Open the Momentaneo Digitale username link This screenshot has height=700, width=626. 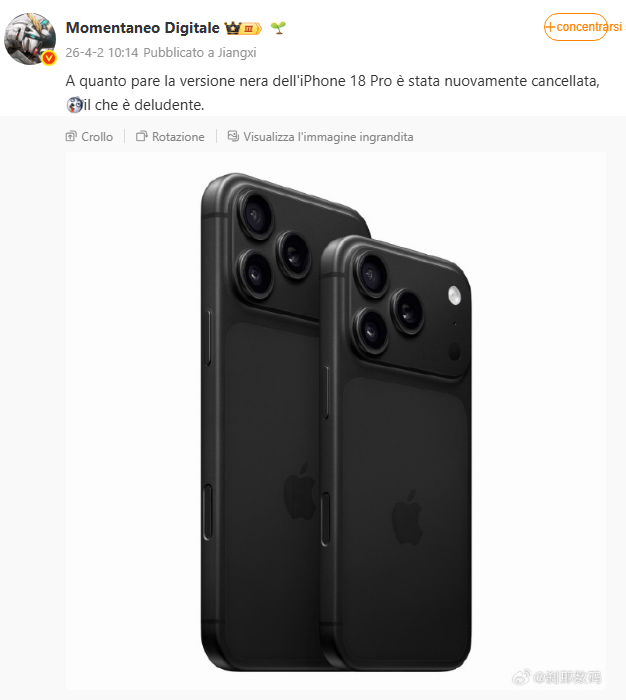142,28
